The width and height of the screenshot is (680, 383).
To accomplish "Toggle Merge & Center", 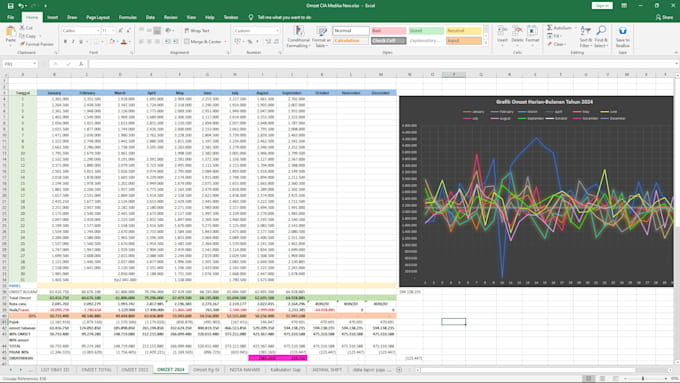I will pyautogui.click(x=203, y=42).
